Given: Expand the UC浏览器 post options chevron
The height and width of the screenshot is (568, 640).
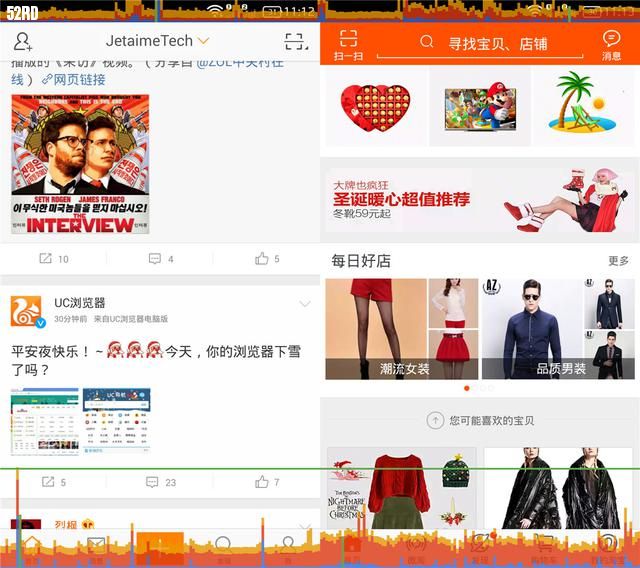Looking at the screenshot, I should click(x=305, y=304).
